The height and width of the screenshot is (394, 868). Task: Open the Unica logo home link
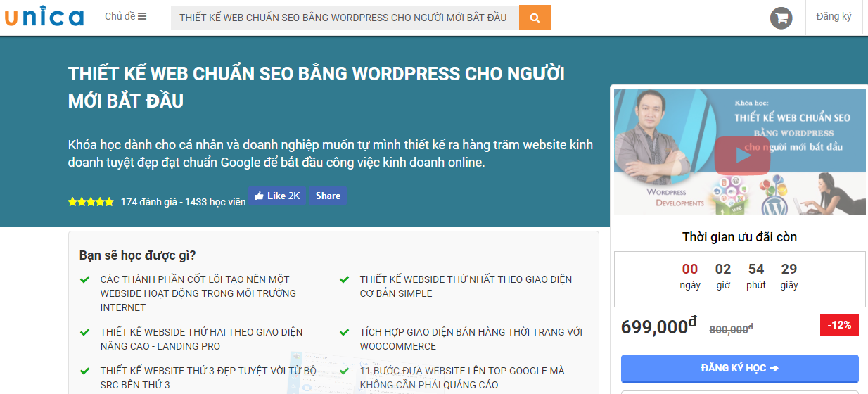coord(44,17)
